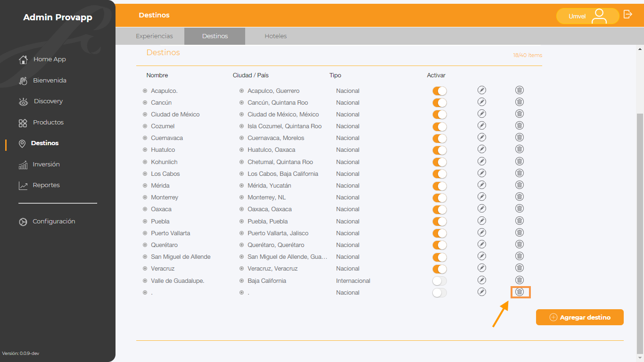
Task: Disable the Puerto Vallarta toggle
Action: pos(439,233)
